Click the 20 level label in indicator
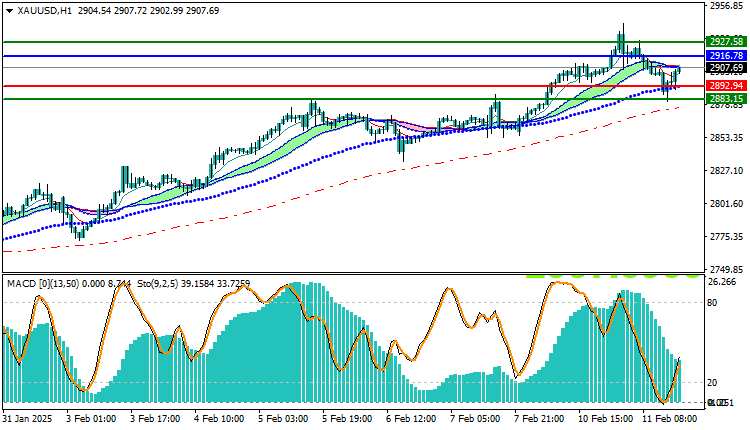 pyautogui.click(x=712, y=383)
